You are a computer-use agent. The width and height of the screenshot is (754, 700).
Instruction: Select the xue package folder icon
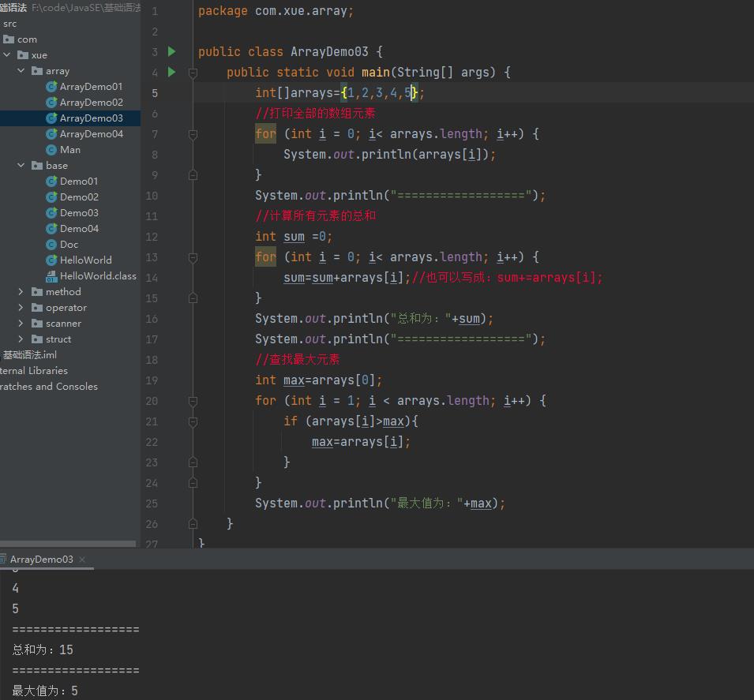click(23, 55)
